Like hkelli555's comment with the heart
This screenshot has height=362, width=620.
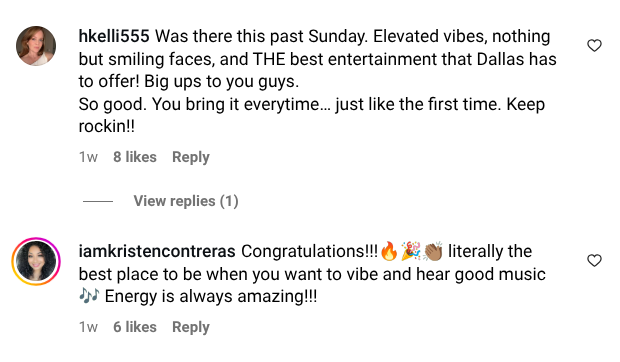pos(594,45)
